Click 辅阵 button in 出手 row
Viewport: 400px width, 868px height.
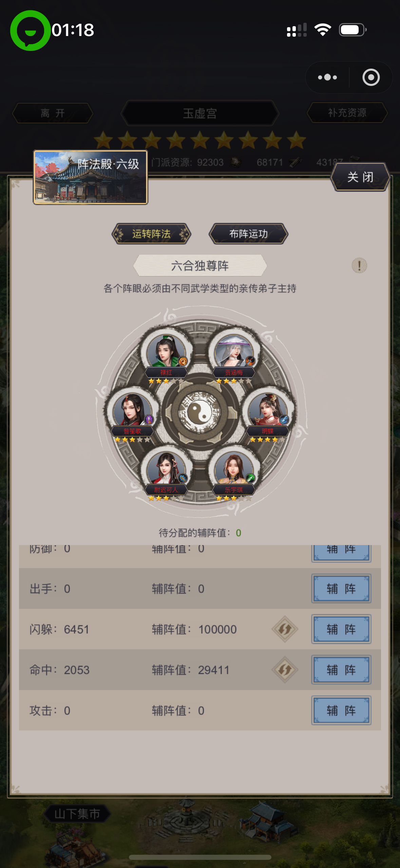coord(341,589)
